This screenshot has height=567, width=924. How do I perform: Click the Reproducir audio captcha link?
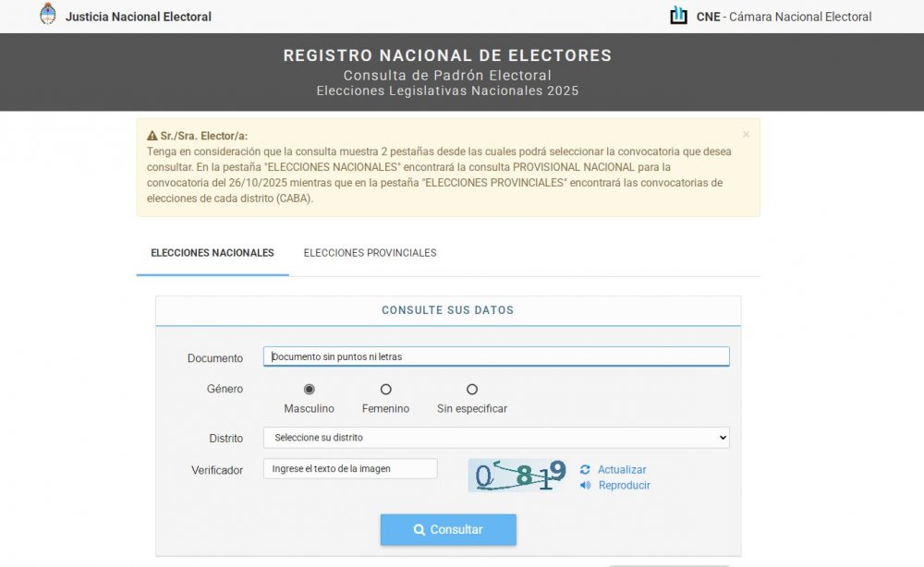[x=624, y=485]
